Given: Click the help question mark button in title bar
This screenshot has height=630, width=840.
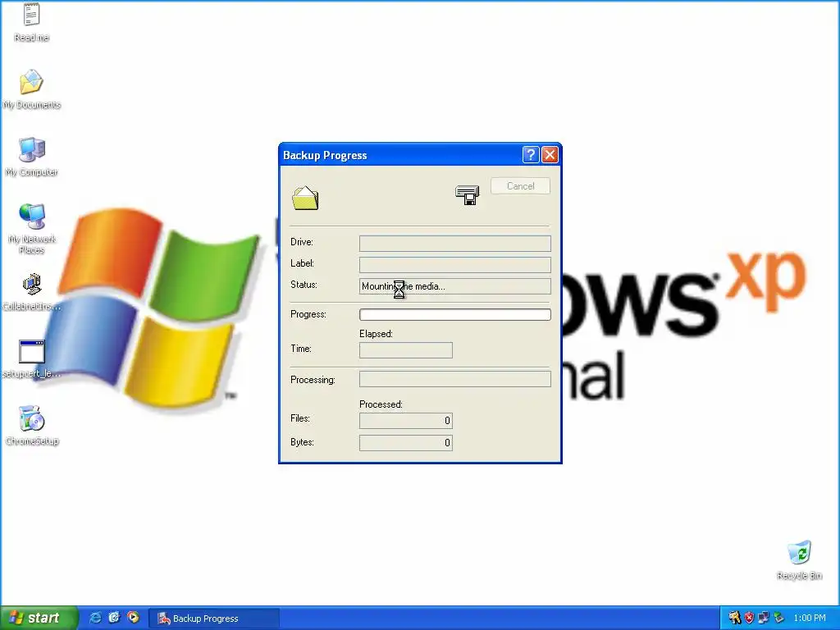Looking at the screenshot, I should click(x=531, y=155).
